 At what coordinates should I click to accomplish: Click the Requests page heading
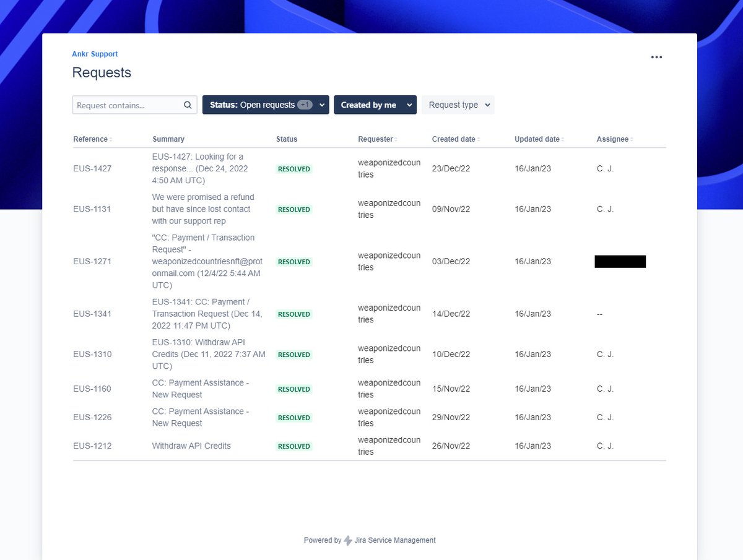pyautogui.click(x=102, y=72)
